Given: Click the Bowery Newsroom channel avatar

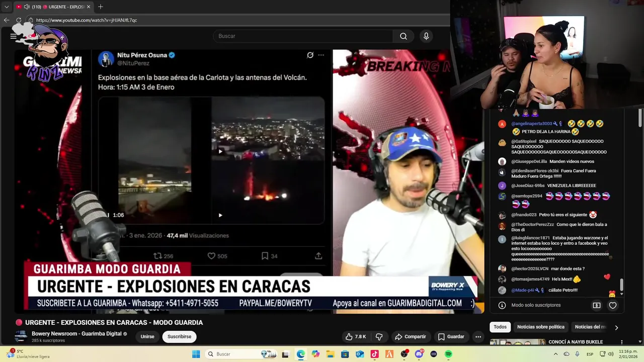Looking at the screenshot, I should point(21,337).
